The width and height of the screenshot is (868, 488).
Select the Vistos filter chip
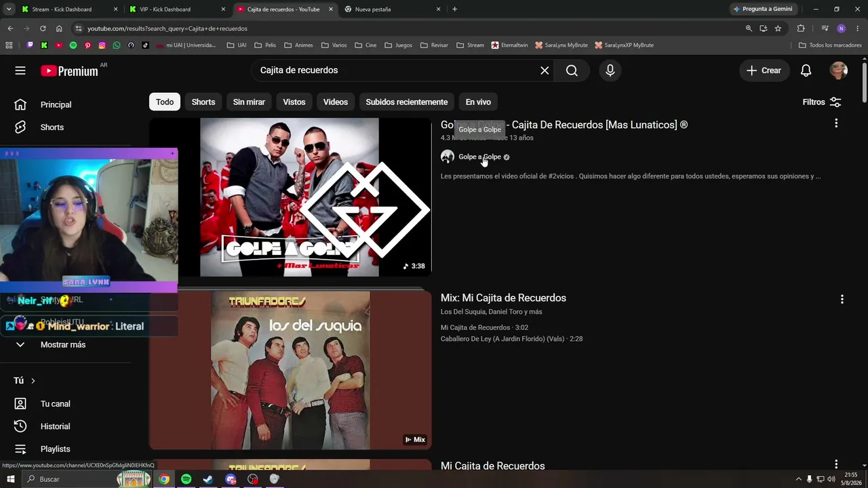coord(294,102)
